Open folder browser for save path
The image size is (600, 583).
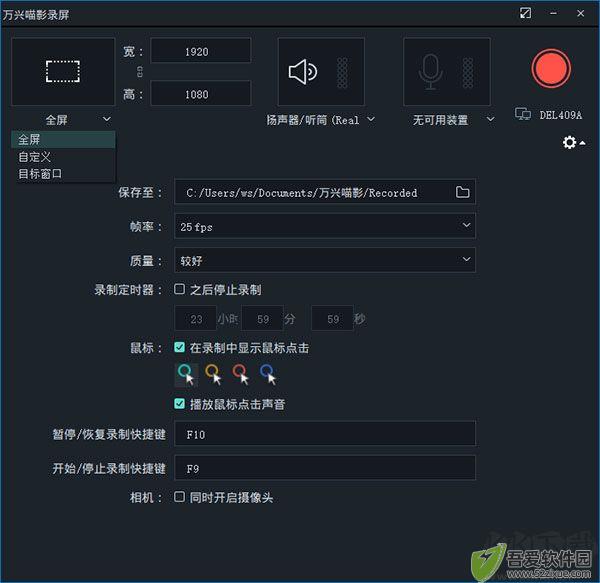(462, 192)
